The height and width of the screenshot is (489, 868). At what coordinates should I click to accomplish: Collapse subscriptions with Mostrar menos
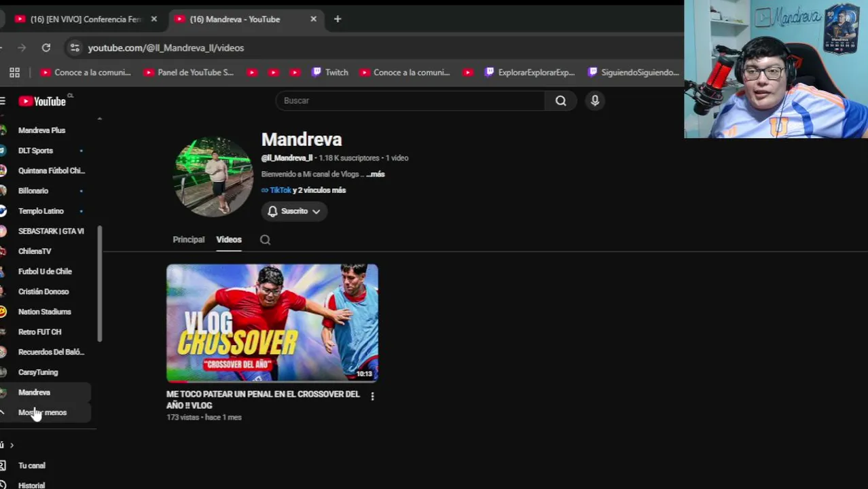click(x=42, y=413)
